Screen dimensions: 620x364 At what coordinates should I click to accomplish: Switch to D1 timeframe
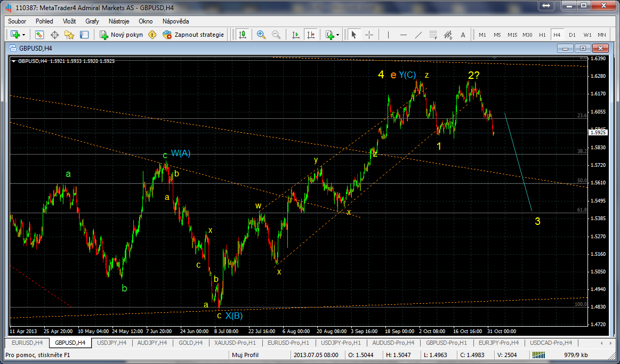572,35
